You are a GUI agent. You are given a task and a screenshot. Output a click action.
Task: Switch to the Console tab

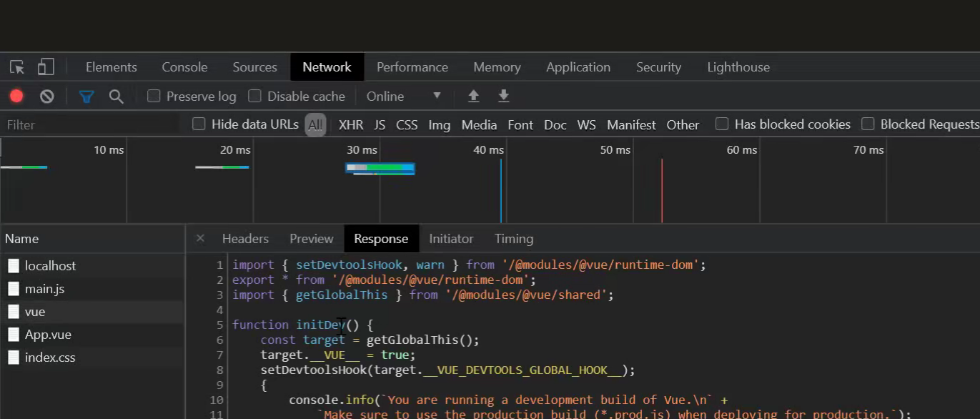tap(184, 67)
